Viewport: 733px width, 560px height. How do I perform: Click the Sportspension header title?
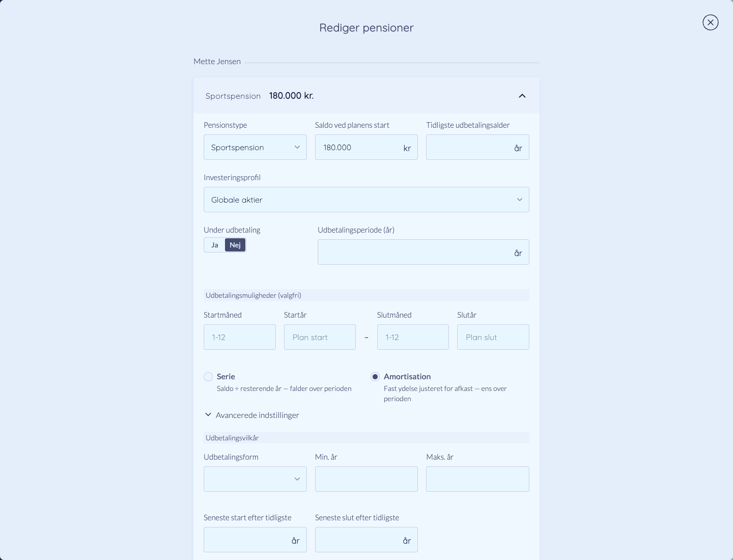coord(233,96)
